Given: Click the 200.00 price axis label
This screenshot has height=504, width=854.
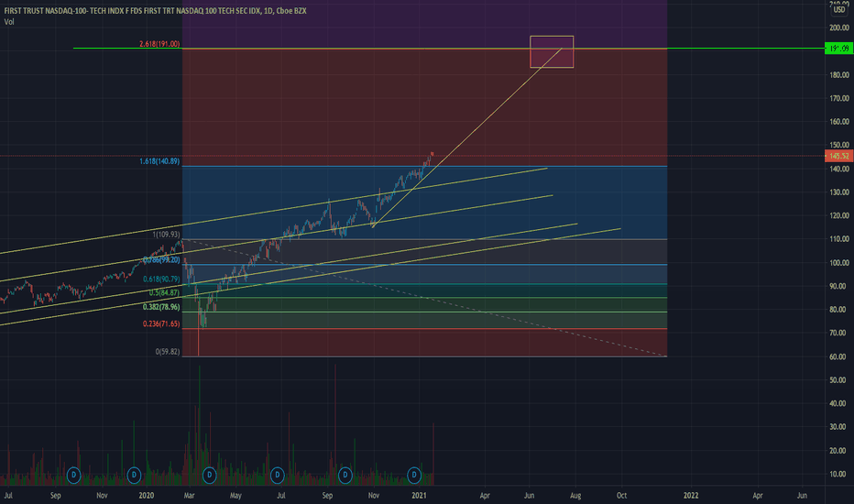Looking at the screenshot, I should (838, 27).
